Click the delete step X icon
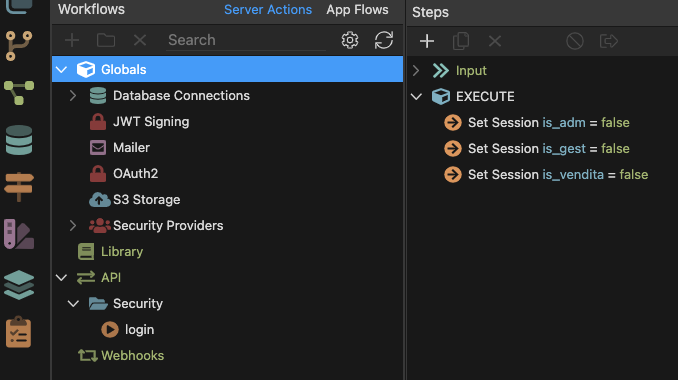Screen dimensions: 678x380 coord(495,42)
